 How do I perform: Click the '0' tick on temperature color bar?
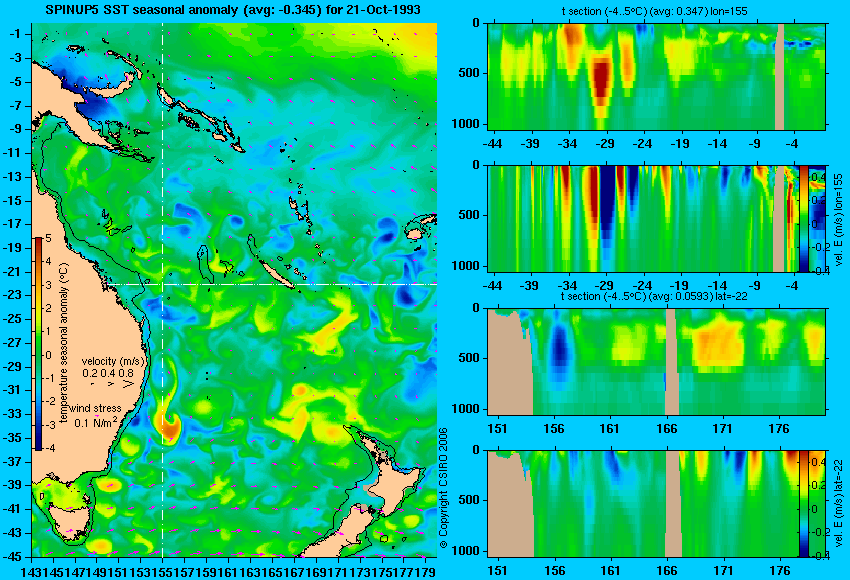48,355
